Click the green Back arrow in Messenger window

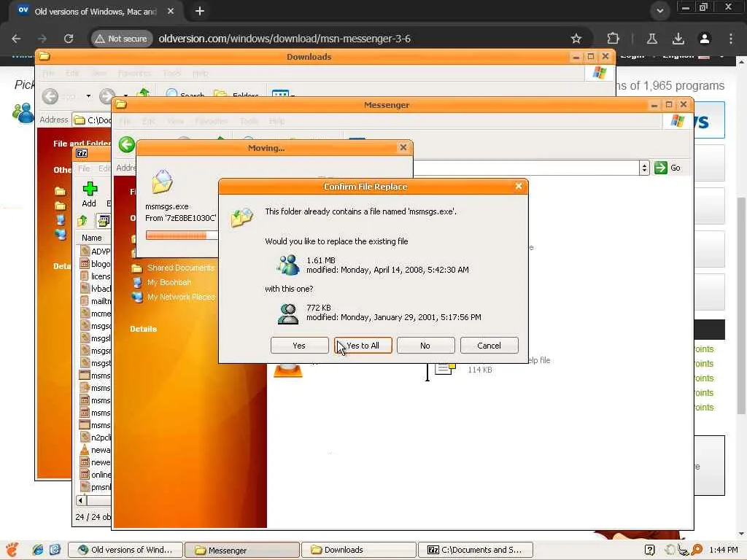tap(127, 144)
